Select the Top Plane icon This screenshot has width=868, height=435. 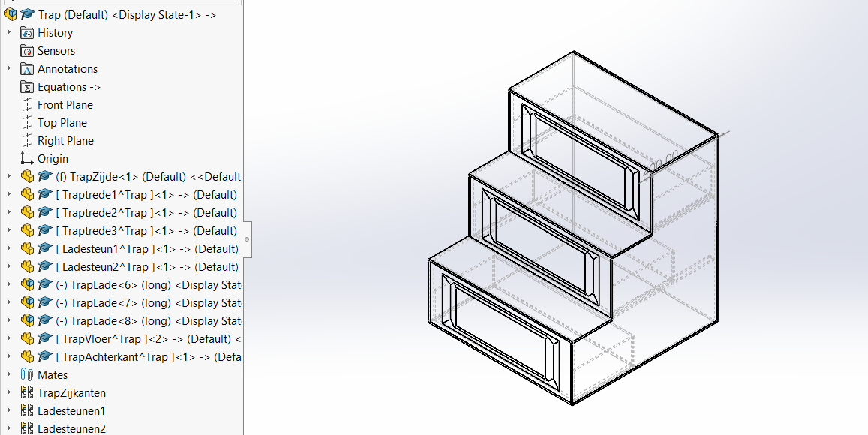tap(27, 123)
